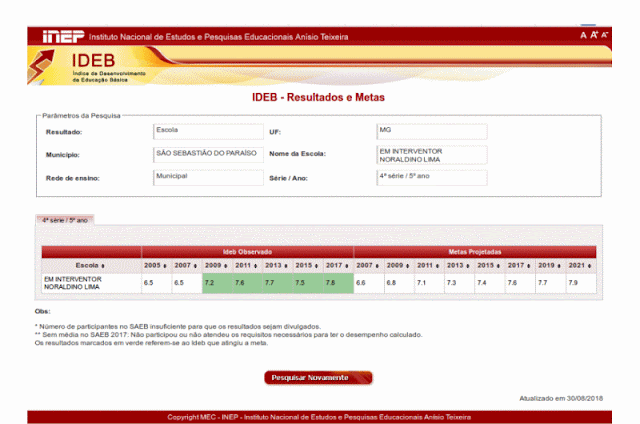Click the 7.1 projected value for 2011

pyautogui.click(x=429, y=283)
